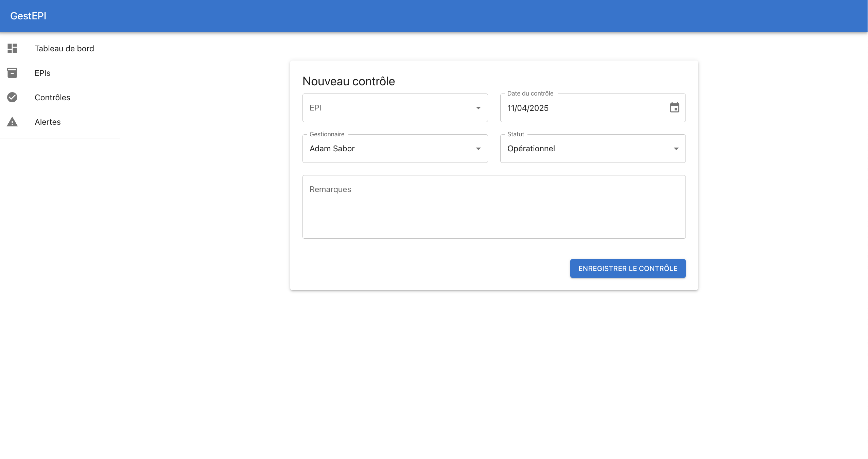Expand the EPI dropdown arrow
This screenshot has height=459, width=868.
(478, 108)
